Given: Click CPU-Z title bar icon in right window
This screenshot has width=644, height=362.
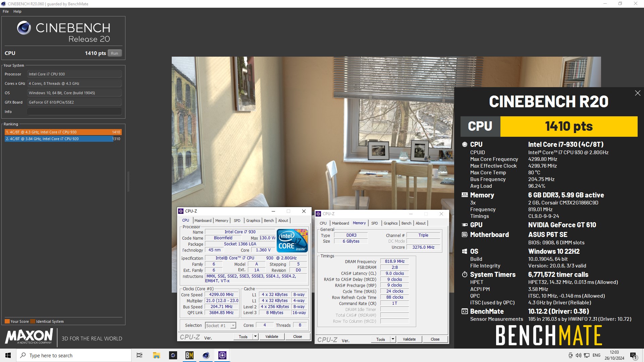Looking at the screenshot, I should point(319,214).
